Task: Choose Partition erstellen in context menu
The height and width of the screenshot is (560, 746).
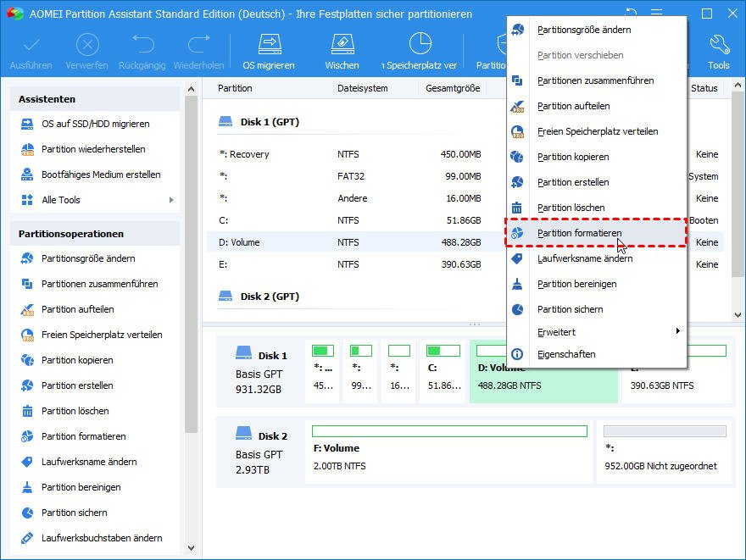Action: pos(597,182)
